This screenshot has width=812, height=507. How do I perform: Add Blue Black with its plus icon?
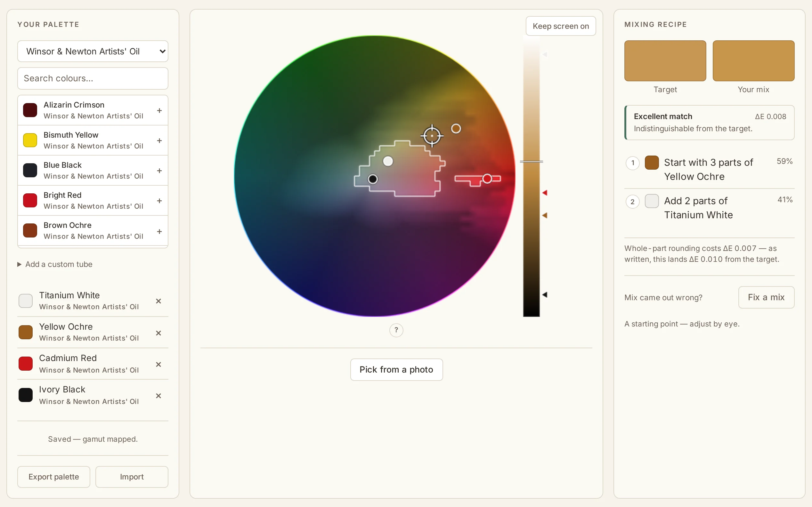tap(159, 171)
